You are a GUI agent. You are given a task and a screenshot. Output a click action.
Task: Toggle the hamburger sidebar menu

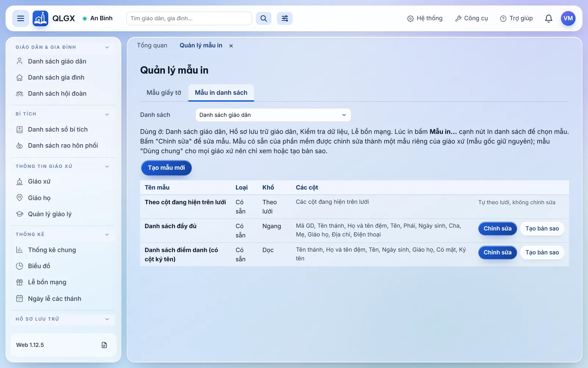point(21,18)
